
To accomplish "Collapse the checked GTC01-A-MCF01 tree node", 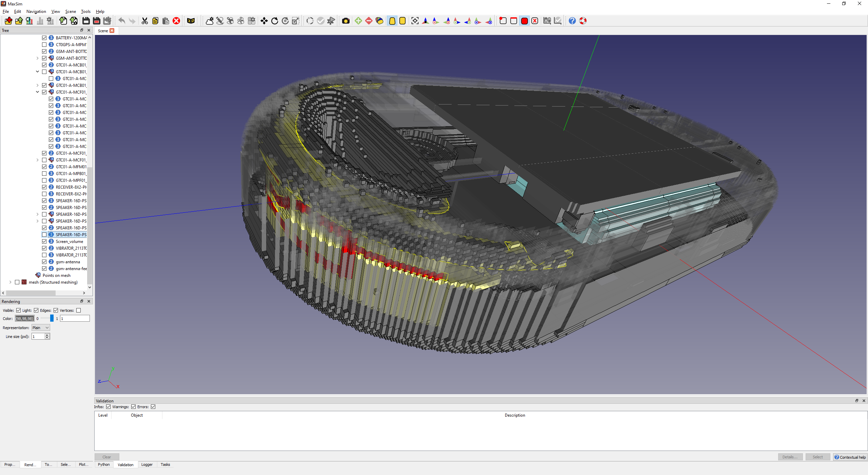I will tap(37, 92).
